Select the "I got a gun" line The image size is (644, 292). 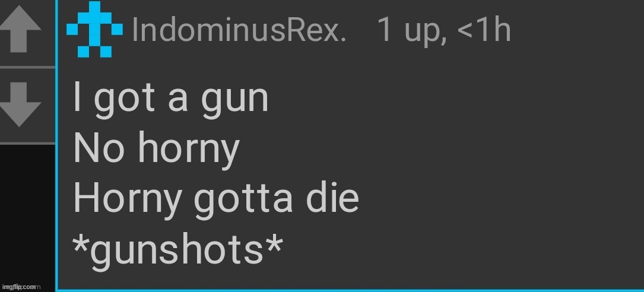click(171, 99)
